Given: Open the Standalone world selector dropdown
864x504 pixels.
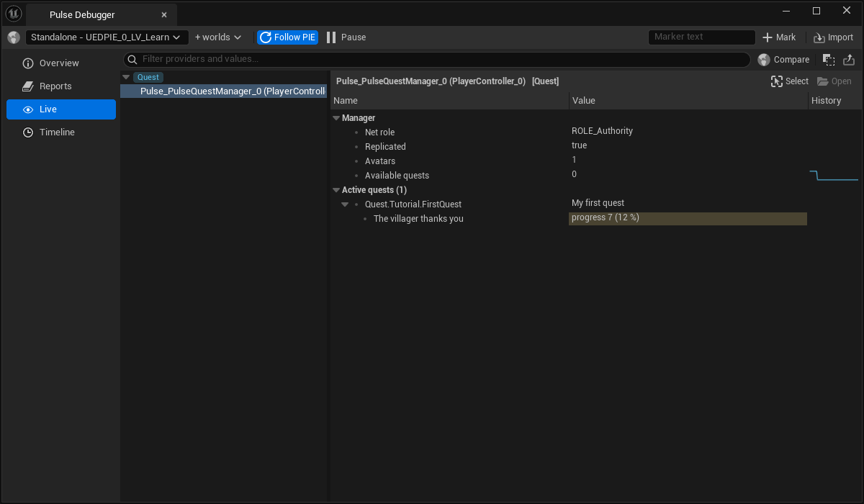Looking at the screenshot, I should coord(107,37).
